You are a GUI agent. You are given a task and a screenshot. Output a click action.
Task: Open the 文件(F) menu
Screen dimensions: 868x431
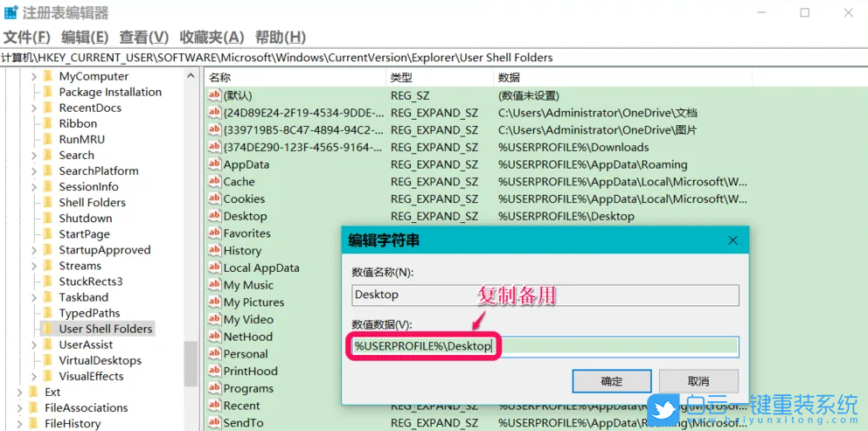(27, 37)
